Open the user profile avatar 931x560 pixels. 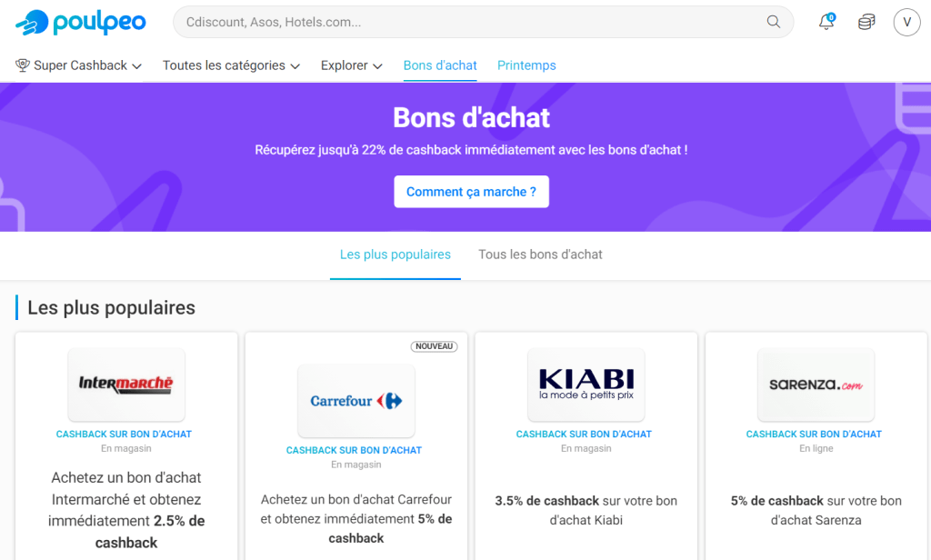click(906, 22)
